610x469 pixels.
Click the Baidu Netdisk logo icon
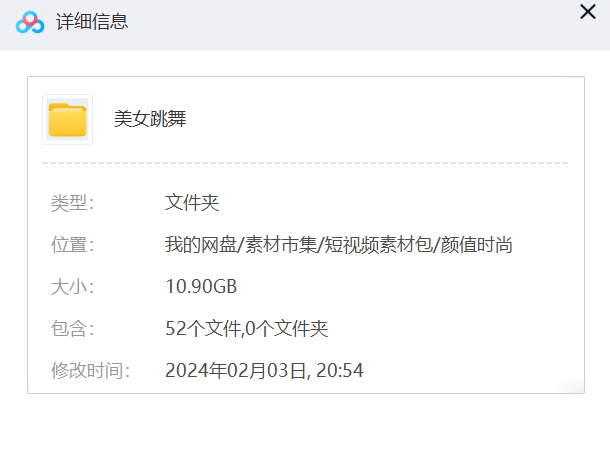pos(31,22)
